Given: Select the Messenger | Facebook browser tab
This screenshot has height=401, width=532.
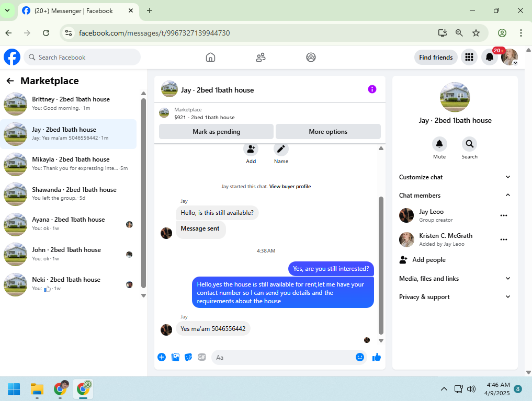Looking at the screenshot, I should pos(78,11).
